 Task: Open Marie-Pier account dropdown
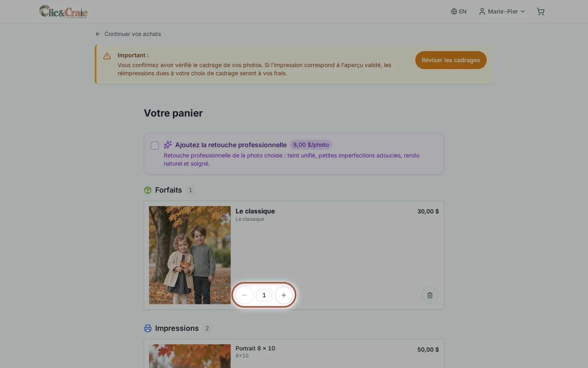[x=502, y=12]
